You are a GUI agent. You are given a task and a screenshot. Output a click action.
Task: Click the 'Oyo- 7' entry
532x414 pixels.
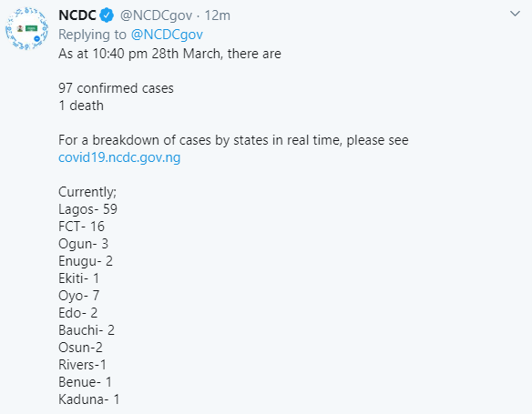(79, 296)
